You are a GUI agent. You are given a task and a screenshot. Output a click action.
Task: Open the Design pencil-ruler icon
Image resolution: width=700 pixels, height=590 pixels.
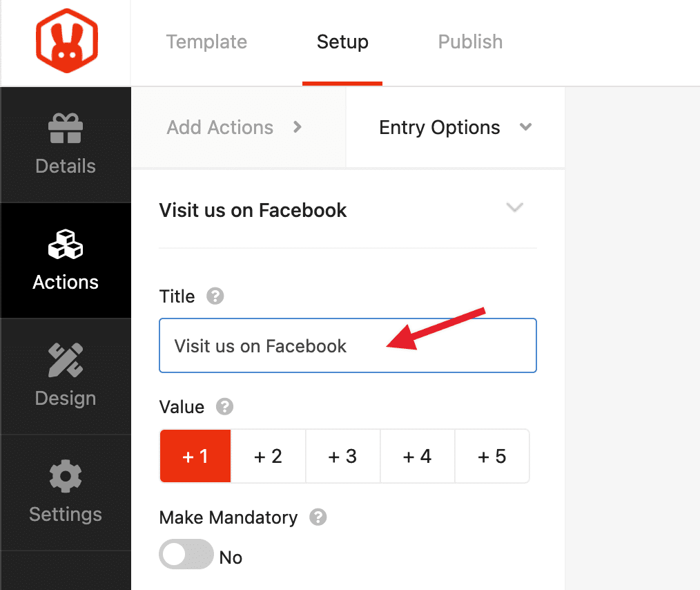click(66, 360)
